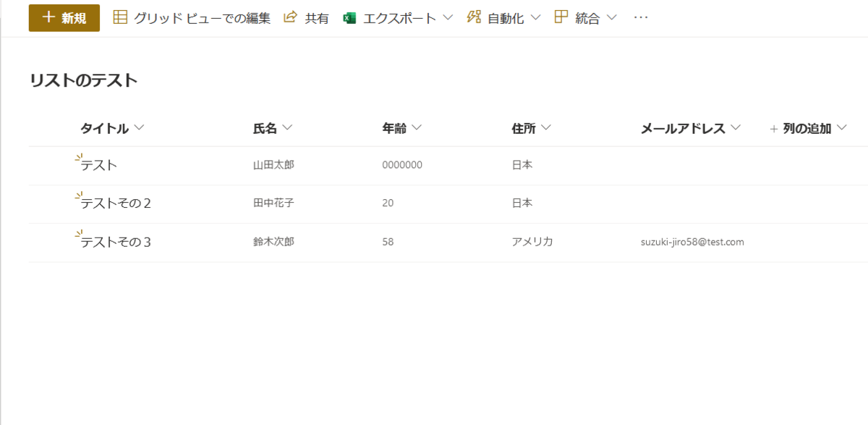
Task: Click 列の追加 to add a new column
Action: pyautogui.click(x=806, y=127)
